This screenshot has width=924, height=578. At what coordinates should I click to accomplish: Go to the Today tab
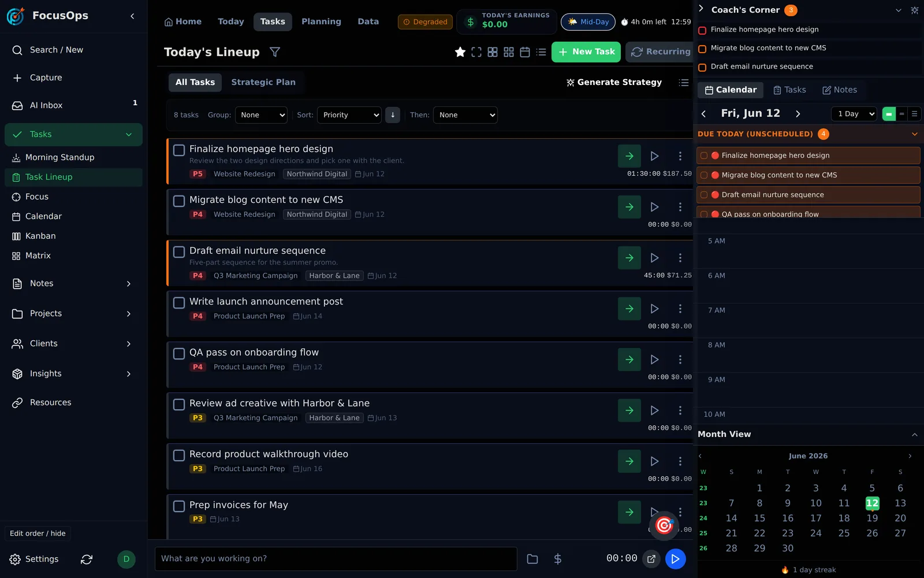coord(231,22)
